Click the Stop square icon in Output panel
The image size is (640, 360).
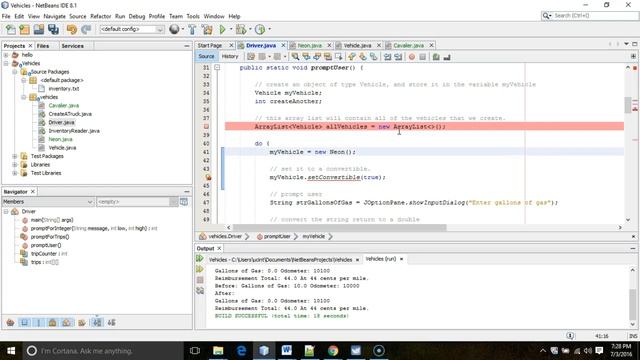click(200, 280)
